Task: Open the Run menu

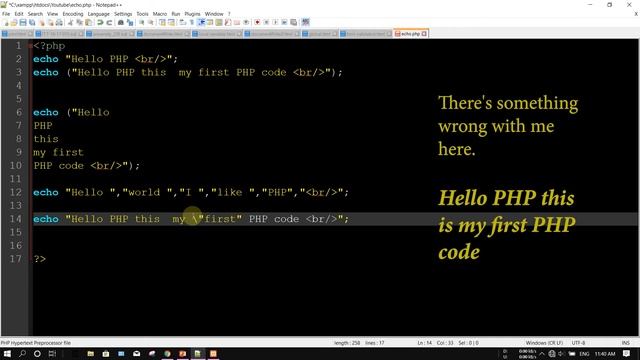Action: [176, 14]
